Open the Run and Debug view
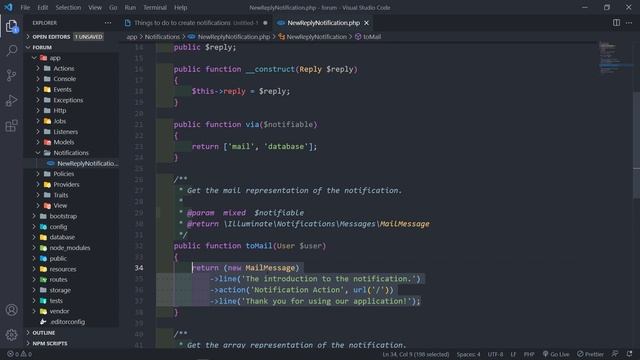The width and height of the screenshot is (640, 360). [11, 100]
